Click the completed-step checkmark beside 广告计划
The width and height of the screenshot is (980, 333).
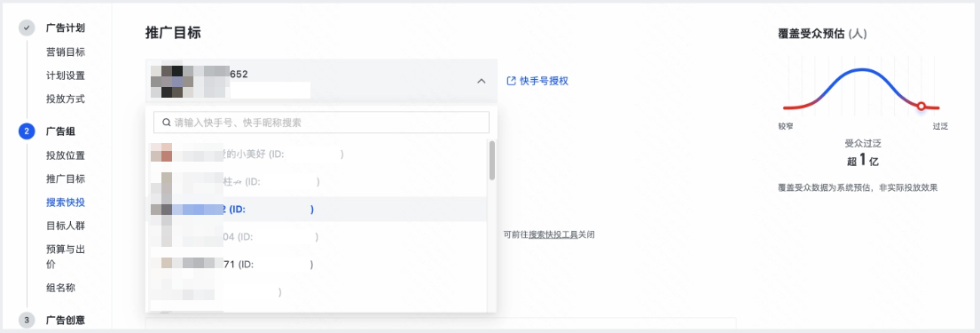coord(27,28)
